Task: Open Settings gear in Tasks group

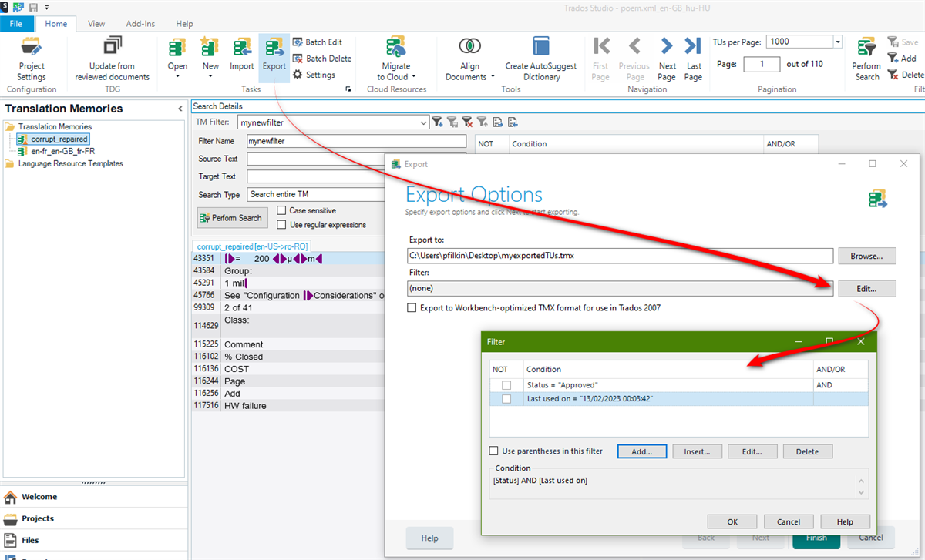Action: (x=314, y=75)
